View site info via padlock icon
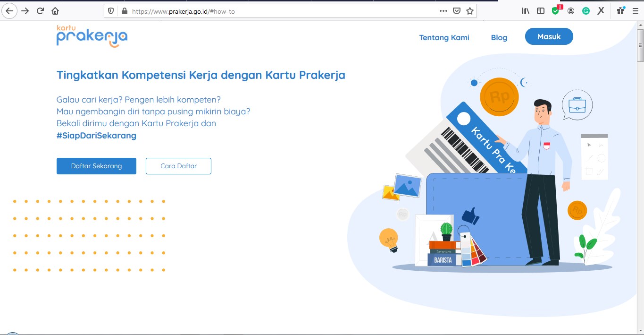This screenshot has width=644, height=335. point(124,11)
